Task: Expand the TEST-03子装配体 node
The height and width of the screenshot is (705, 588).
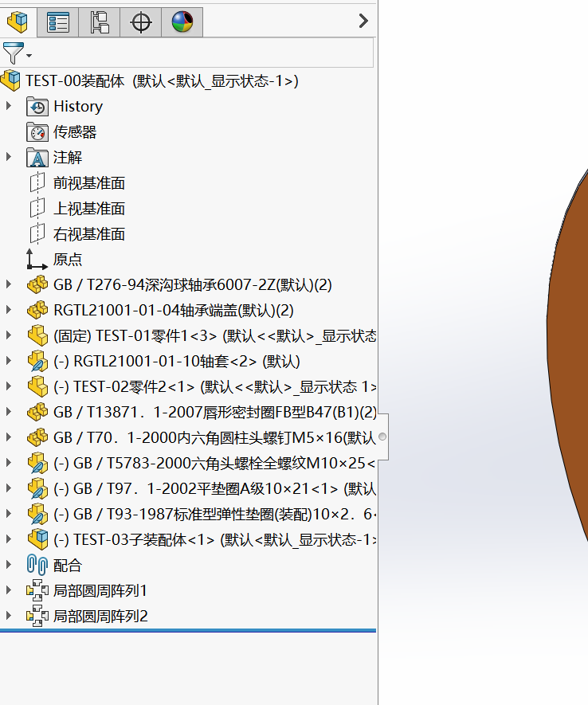Action: (9, 539)
